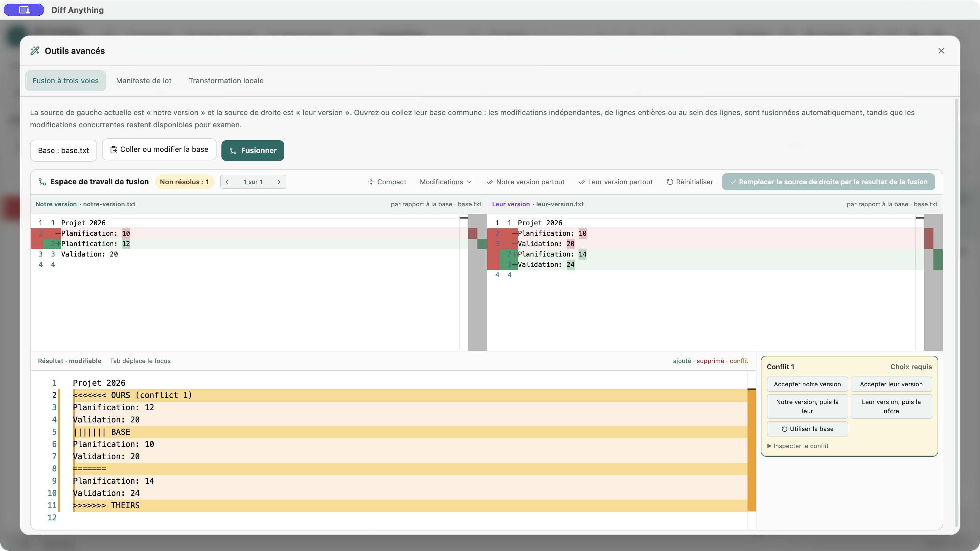Expand Inspecter le conflit details
Image resolution: width=980 pixels, height=551 pixels.
798,446
